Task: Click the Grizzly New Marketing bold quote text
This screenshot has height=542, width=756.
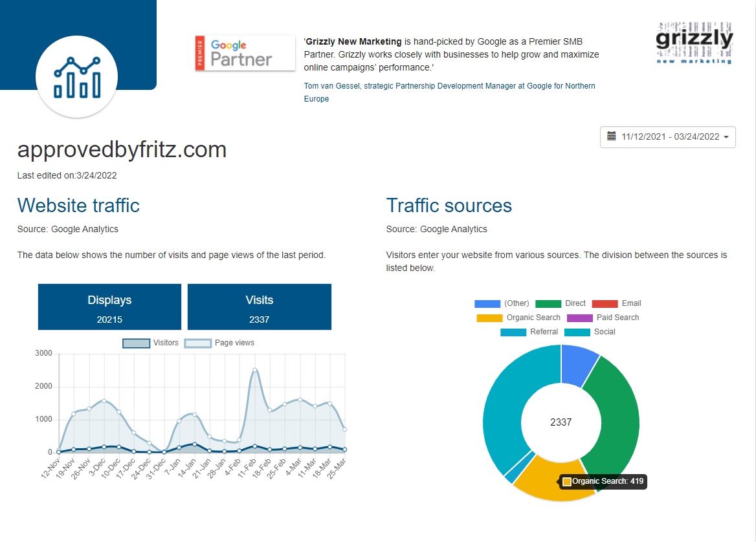Action: [x=353, y=41]
